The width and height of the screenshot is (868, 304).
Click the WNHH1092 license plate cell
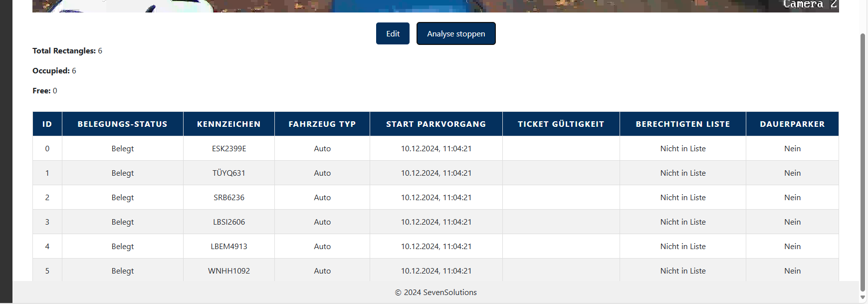tap(229, 271)
